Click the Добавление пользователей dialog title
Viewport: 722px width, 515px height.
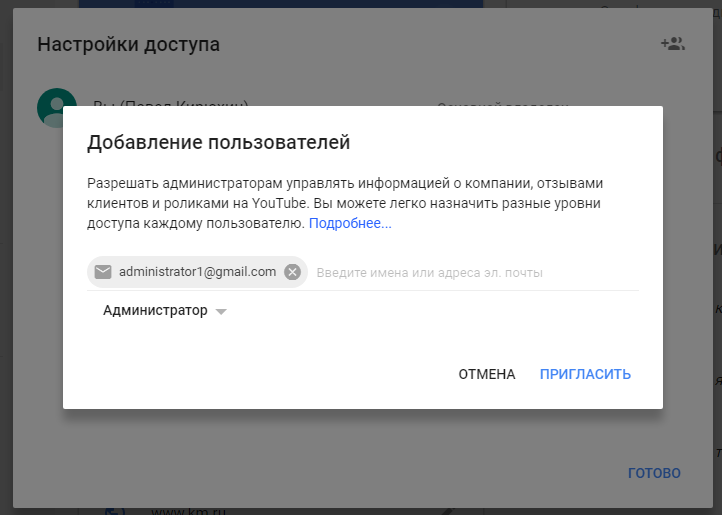pos(219,142)
